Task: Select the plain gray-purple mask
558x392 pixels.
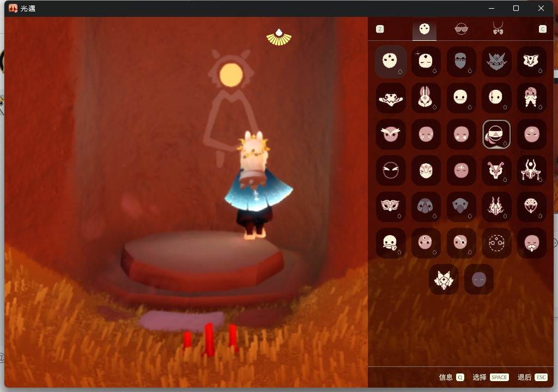Action: pos(478,279)
